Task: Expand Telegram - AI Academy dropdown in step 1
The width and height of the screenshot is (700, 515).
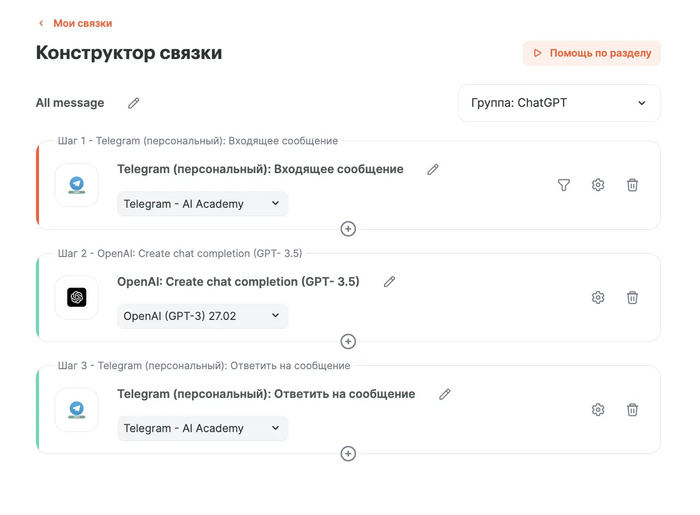Action: [x=203, y=204]
